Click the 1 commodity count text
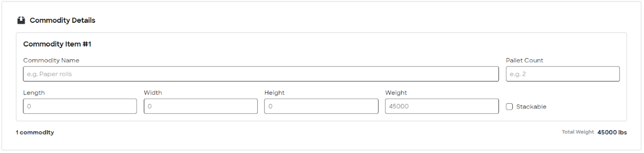Screen dimensions: 644x153 click(35, 132)
